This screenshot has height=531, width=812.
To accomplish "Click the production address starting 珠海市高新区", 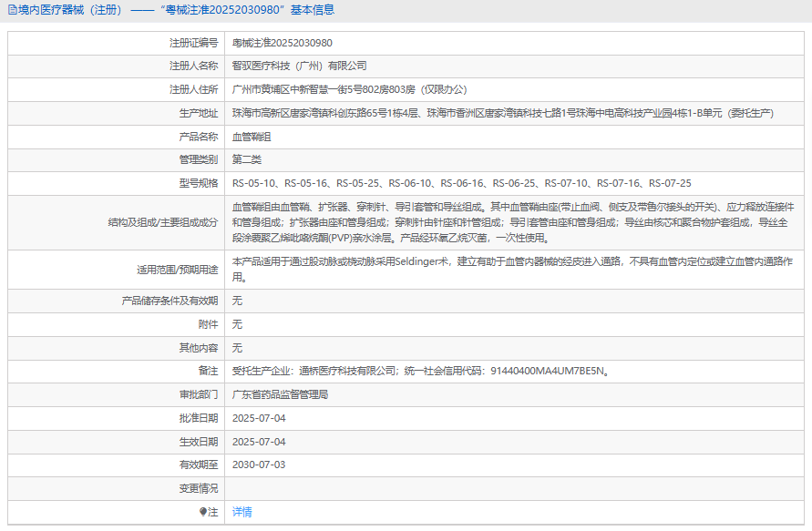I will point(503,113).
